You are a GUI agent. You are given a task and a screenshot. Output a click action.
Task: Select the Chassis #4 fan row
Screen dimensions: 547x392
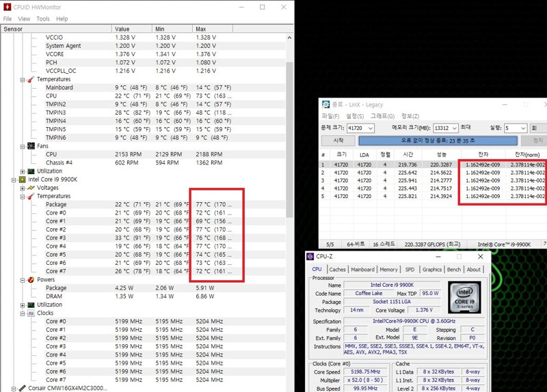(143, 163)
